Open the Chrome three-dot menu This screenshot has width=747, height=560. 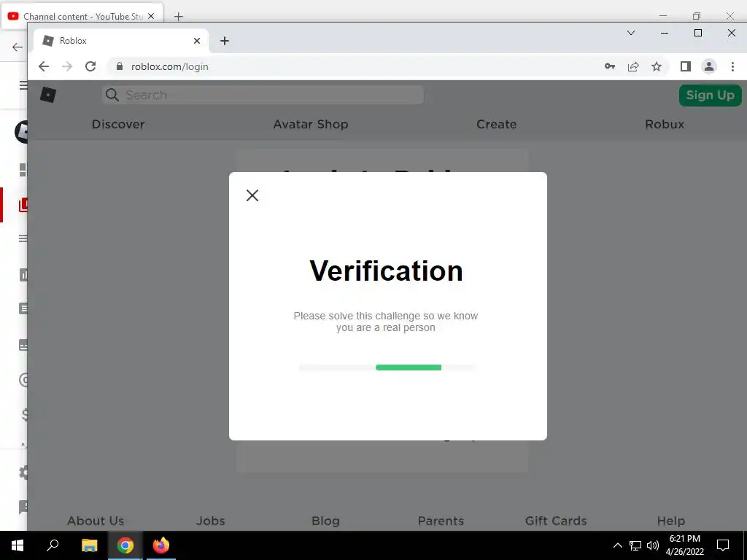click(732, 66)
